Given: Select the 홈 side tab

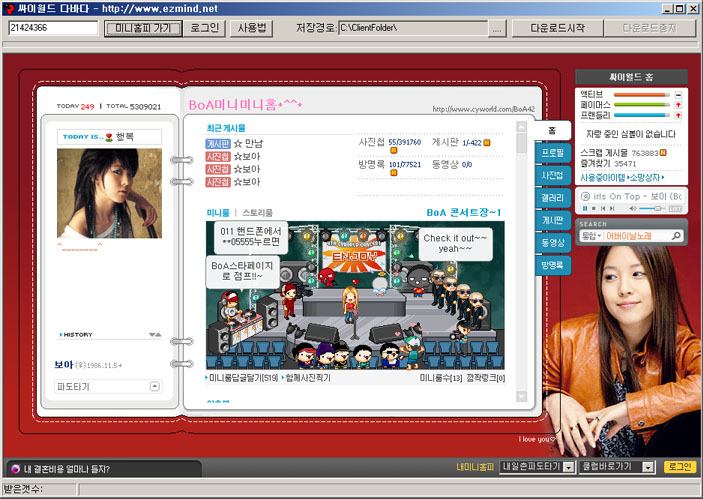Looking at the screenshot, I should 552,130.
